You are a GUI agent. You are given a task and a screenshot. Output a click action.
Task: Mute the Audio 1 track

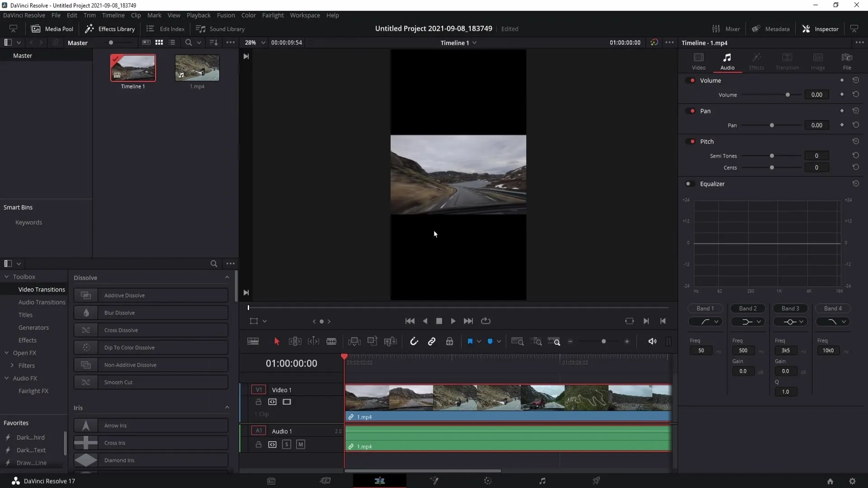point(301,445)
